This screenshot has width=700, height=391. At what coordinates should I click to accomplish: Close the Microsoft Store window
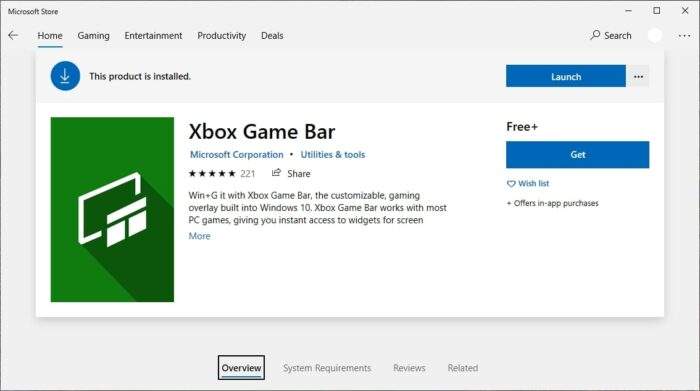point(685,11)
